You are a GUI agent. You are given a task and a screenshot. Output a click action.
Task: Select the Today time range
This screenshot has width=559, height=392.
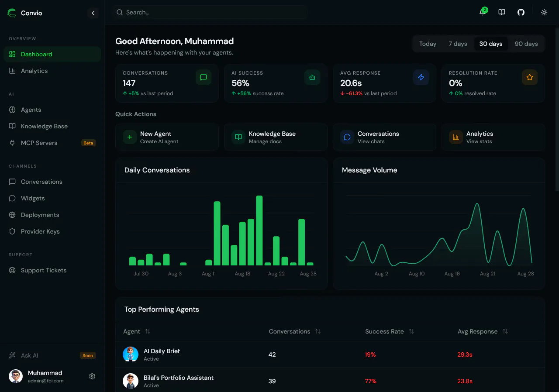click(x=428, y=44)
